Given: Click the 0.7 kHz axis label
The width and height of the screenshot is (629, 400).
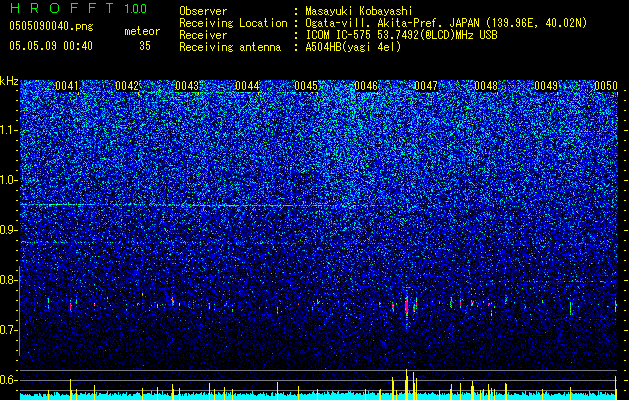Looking at the screenshot, I should pos(9,330).
